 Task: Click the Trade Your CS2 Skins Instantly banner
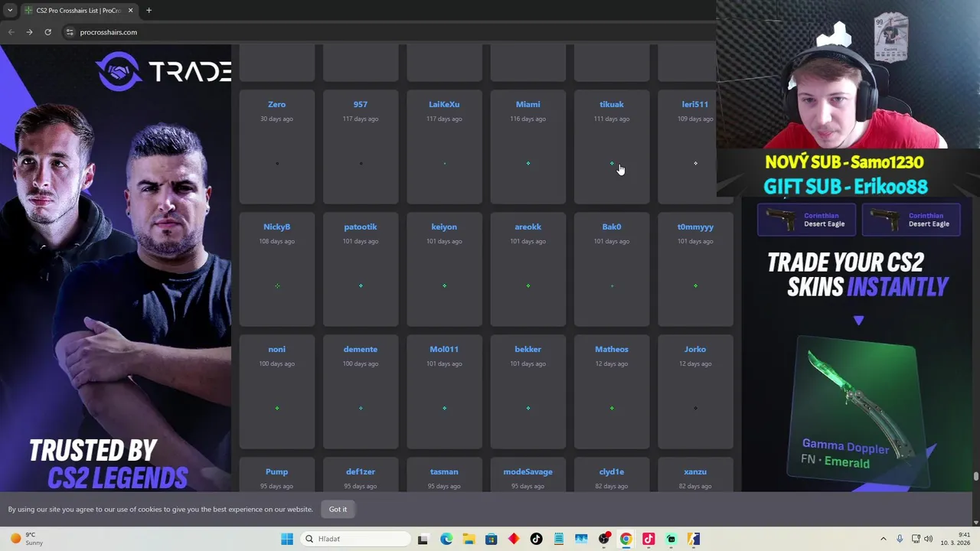[857, 274]
